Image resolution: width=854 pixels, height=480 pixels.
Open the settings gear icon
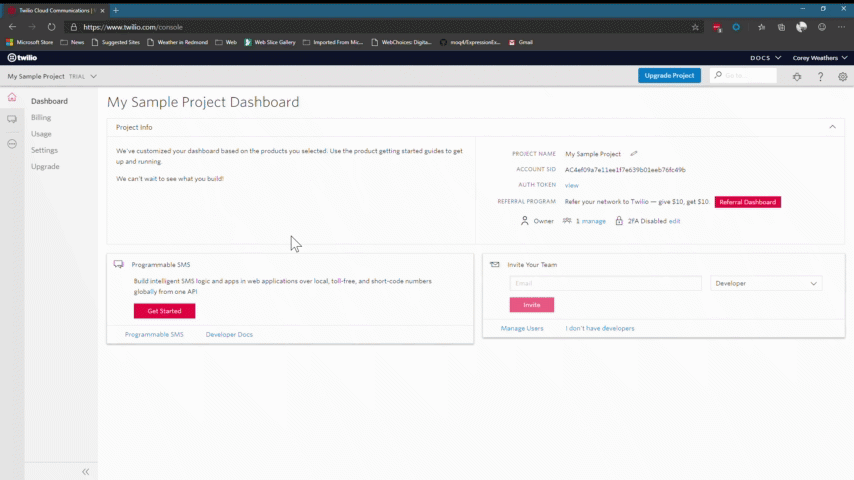[843, 77]
